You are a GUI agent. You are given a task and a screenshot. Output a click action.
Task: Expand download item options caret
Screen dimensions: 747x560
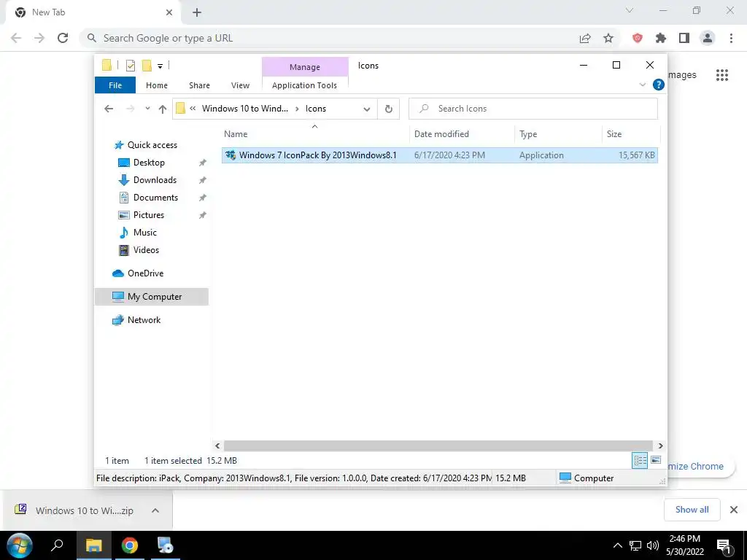[155, 510]
